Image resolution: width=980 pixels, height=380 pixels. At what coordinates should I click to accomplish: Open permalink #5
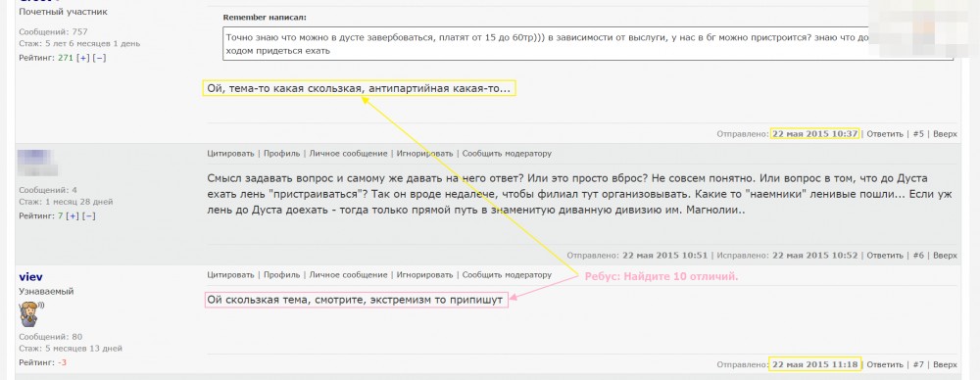(x=918, y=134)
